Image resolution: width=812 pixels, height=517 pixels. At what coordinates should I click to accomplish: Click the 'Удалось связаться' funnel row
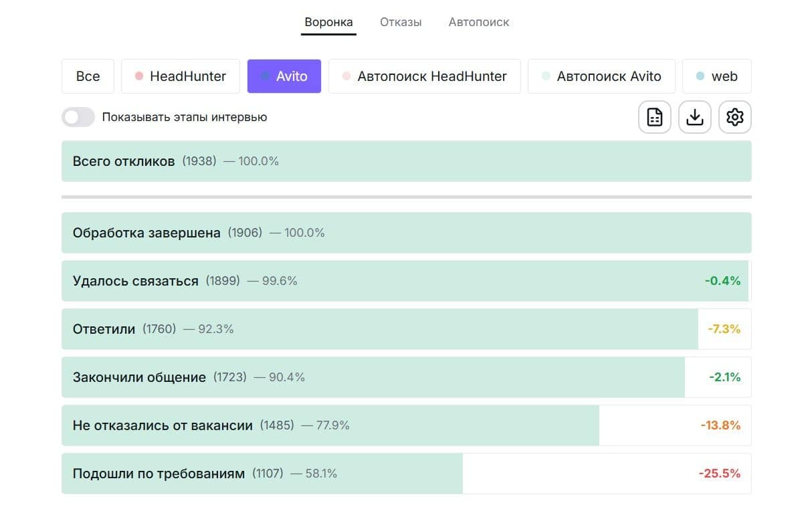[x=407, y=281]
